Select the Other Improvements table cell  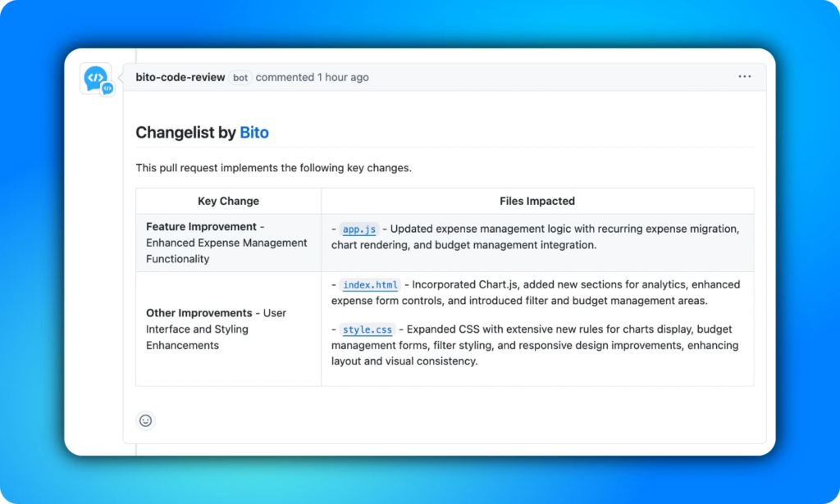226,329
